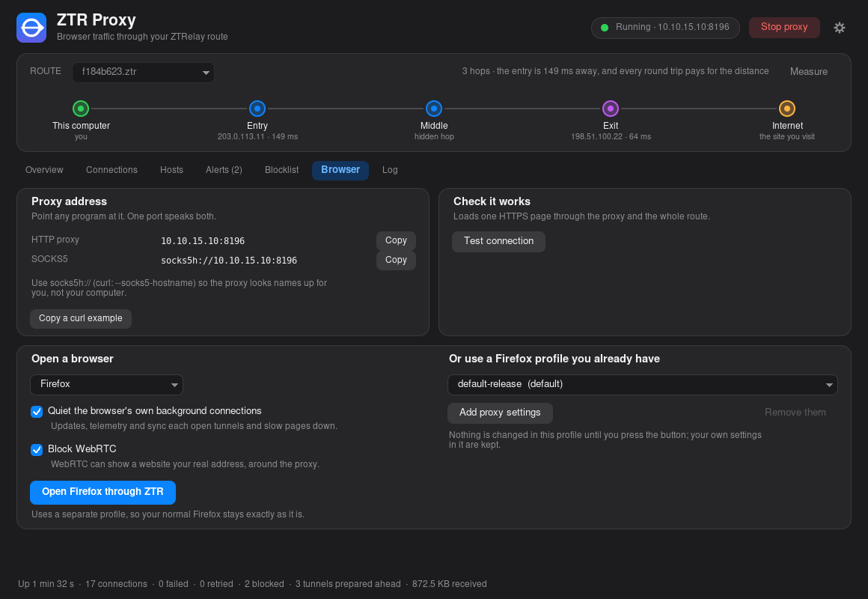Click the 0 retried status entry
Screen dimensions: 868x599
(216, 584)
